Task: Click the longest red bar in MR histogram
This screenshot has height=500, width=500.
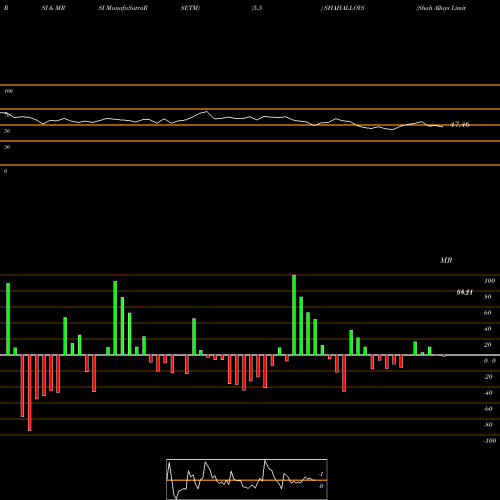Action: [x=30, y=393]
